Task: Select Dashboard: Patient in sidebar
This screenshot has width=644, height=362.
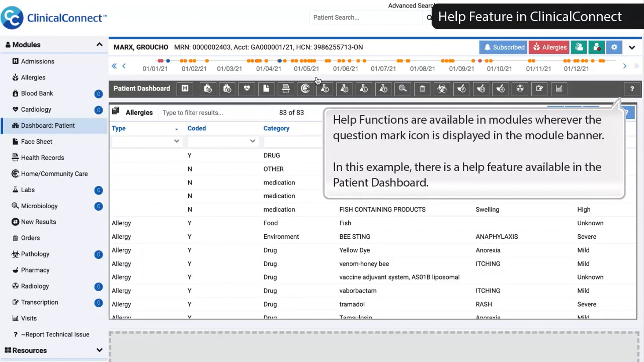Action: click(54, 125)
